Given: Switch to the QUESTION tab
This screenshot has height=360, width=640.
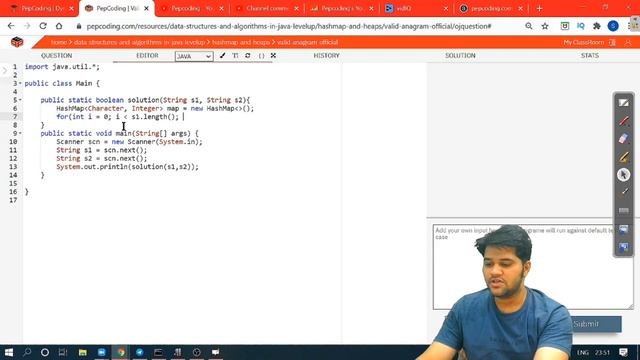Looking at the screenshot, I should [56, 56].
